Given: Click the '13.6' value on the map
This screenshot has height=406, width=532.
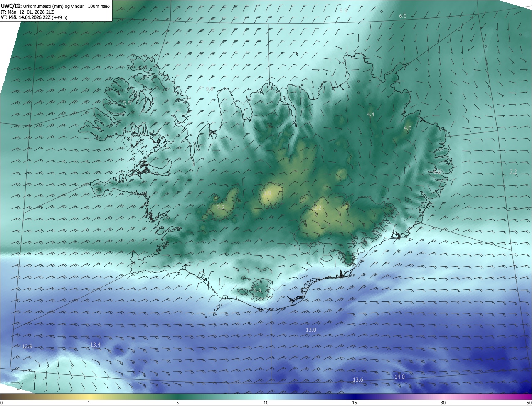Looking at the screenshot, I should [x=358, y=380].
